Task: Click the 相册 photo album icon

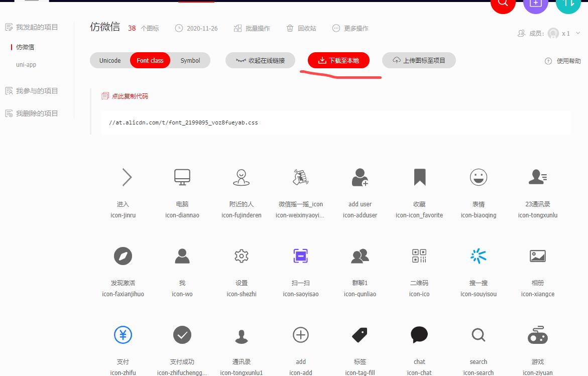Action: [537, 256]
